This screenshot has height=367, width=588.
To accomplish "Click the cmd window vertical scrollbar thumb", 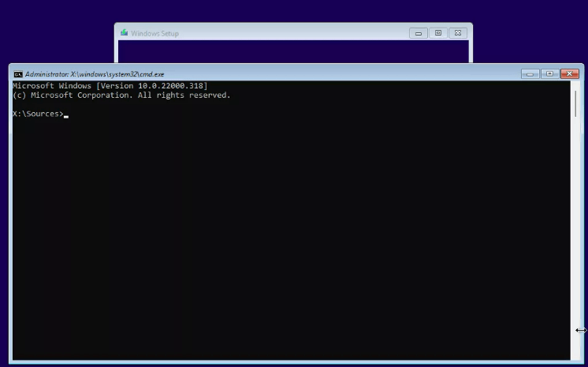I will click(x=575, y=103).
